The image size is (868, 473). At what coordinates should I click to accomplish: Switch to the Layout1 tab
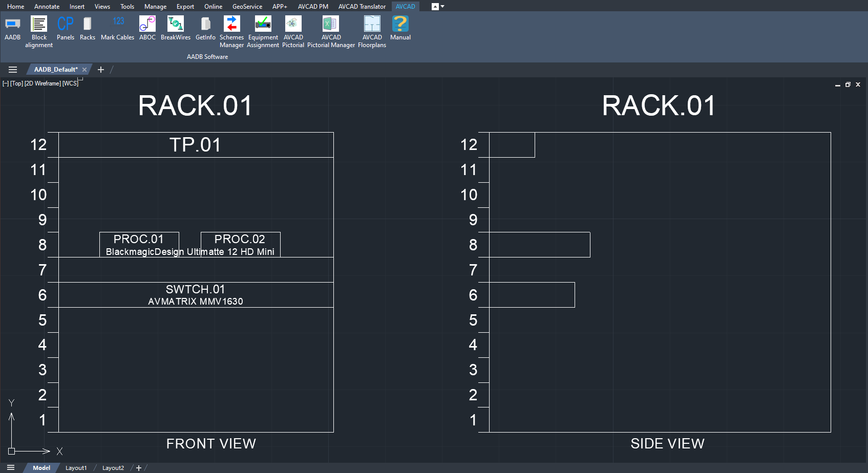76,468
